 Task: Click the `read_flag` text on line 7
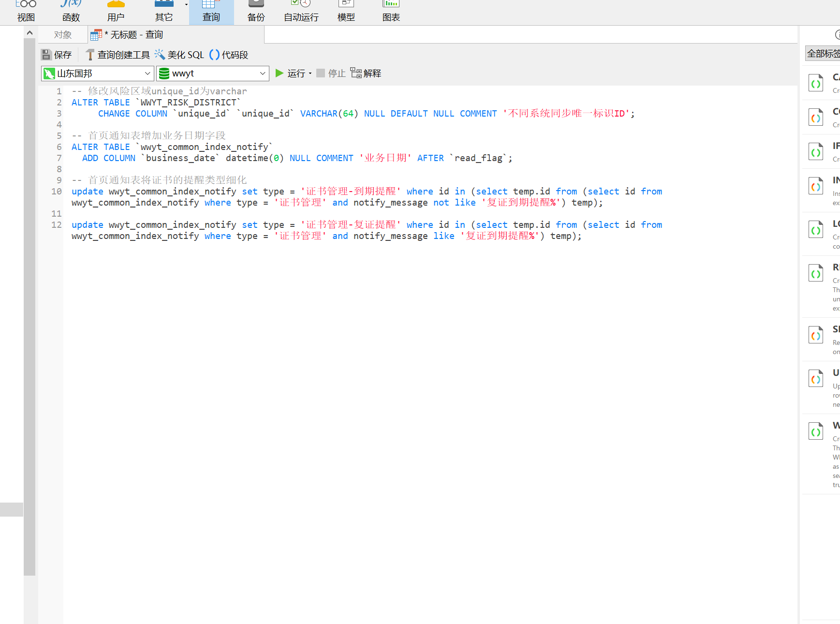point(478,158)
